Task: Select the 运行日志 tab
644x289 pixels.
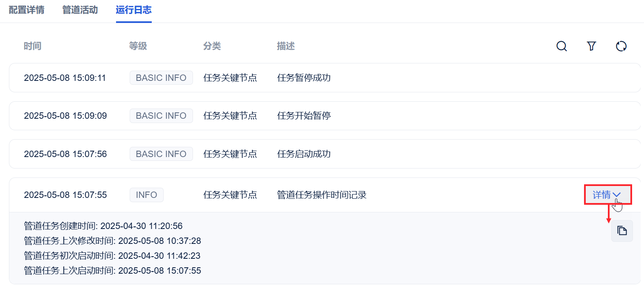Action: tap(133, 10)
